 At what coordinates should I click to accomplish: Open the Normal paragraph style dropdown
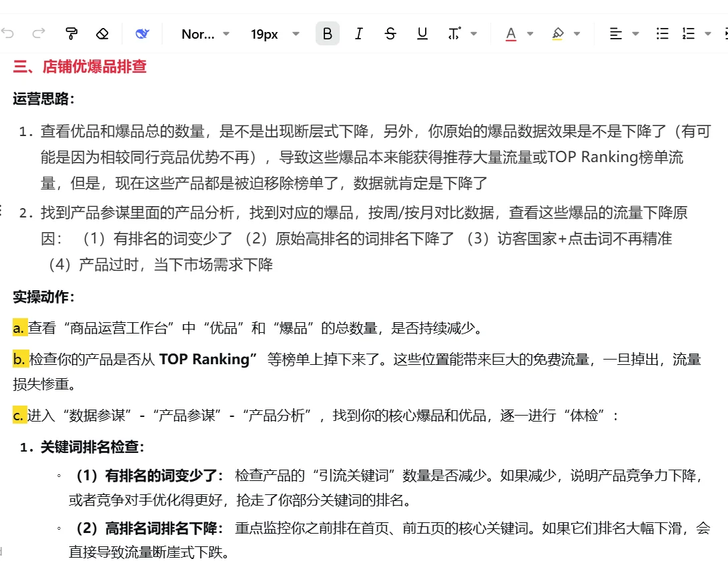click(x=206, y=34)
